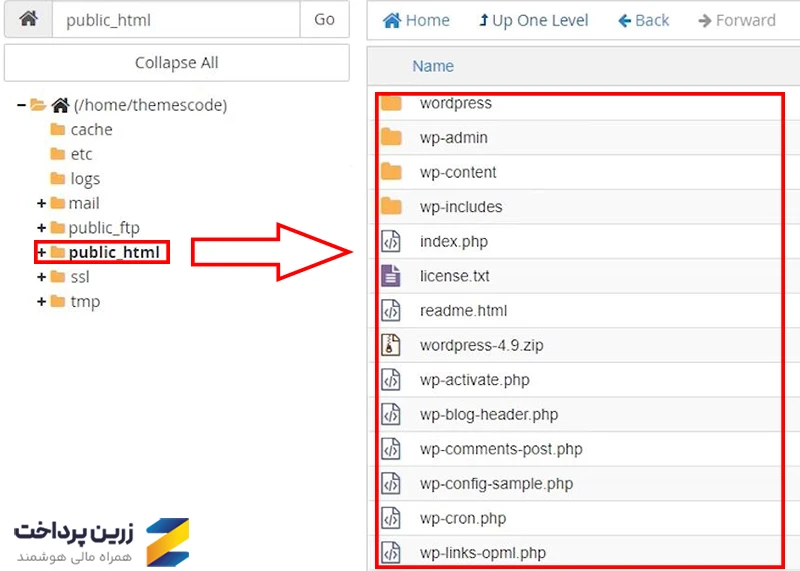Click the Home toolbar link
Screen dimensions: 800x571
416,20
